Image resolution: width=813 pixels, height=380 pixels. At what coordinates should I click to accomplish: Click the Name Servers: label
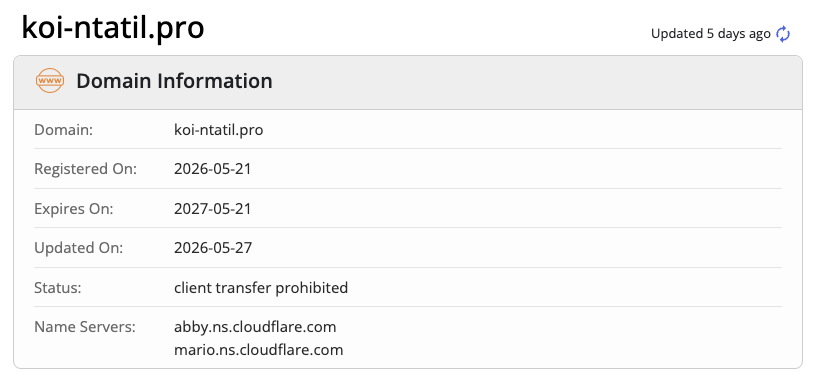pyautogui.click(x=85, y=327)
